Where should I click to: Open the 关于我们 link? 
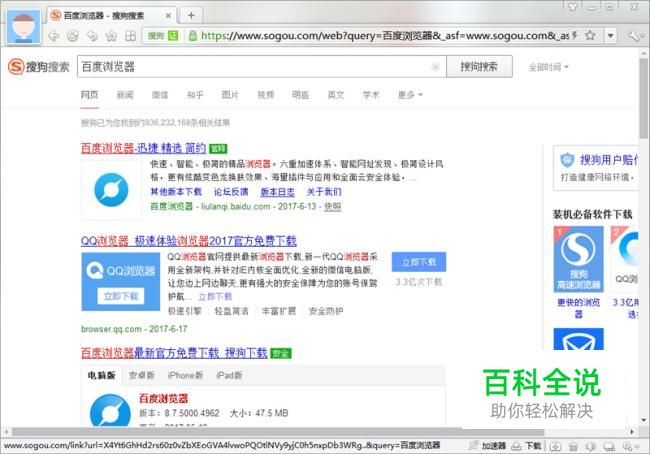pyautogui.click(x=324, y=192)
